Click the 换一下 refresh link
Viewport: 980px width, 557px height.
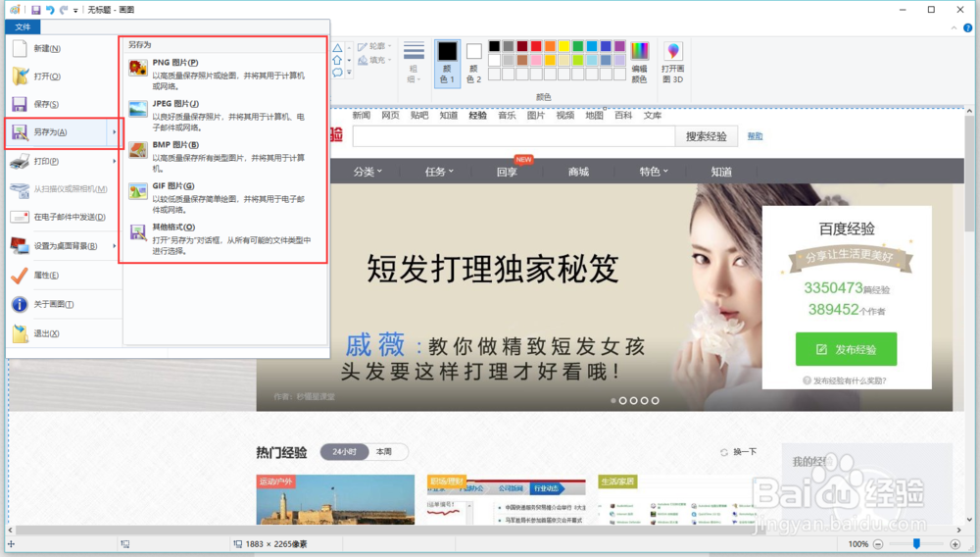738,452
